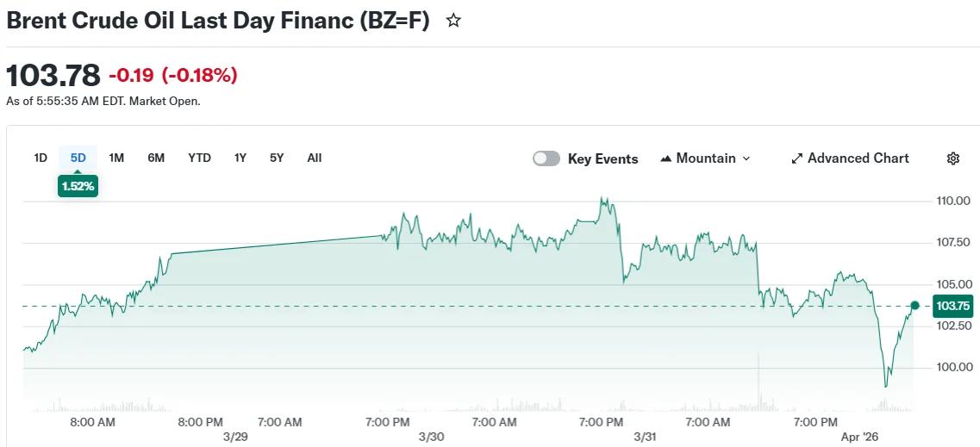Click the Mountain chart type icon

coord(665,158)
